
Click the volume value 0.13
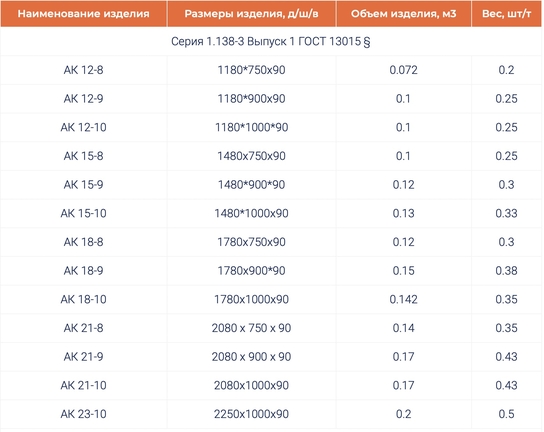(x=403, y=213)
